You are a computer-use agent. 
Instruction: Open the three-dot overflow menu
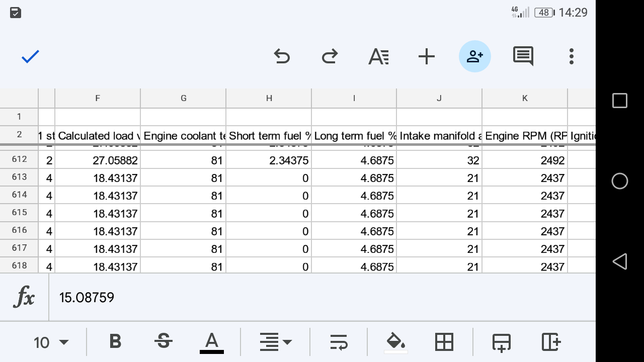click(572, 56)
